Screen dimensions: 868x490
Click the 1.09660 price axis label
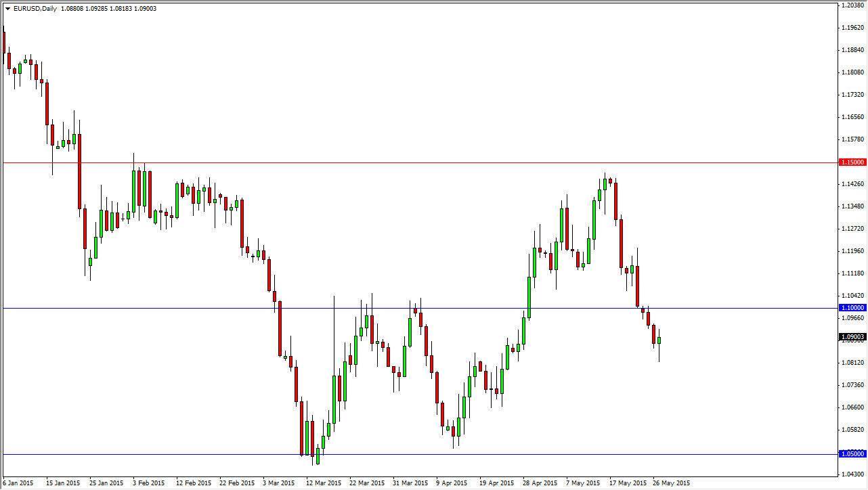852,317
